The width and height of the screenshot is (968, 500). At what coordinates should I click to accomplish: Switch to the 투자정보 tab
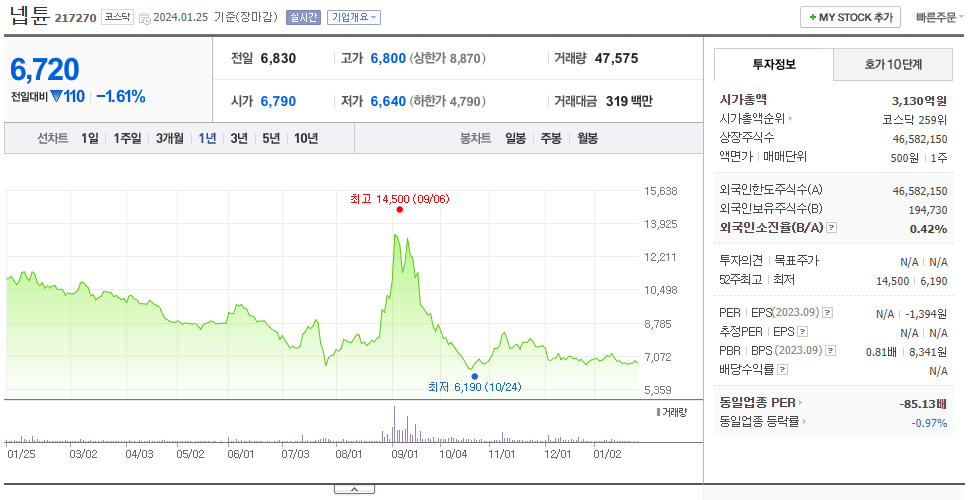coord(774,64)
